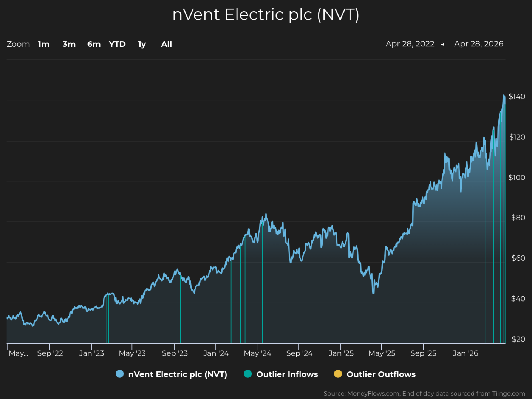The height and width of the screenshot is (399, 532).
Task: Click the May '23 x-axis label
Action: pos(132,353)
